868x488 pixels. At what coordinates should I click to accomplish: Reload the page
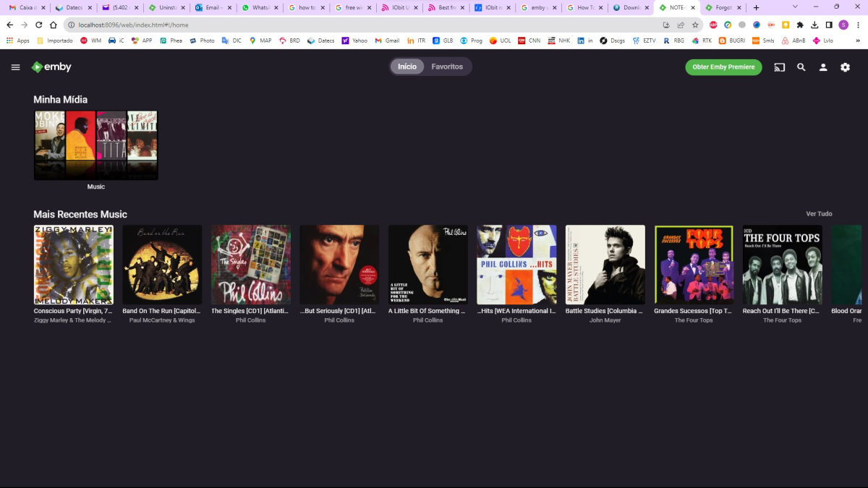38,25
